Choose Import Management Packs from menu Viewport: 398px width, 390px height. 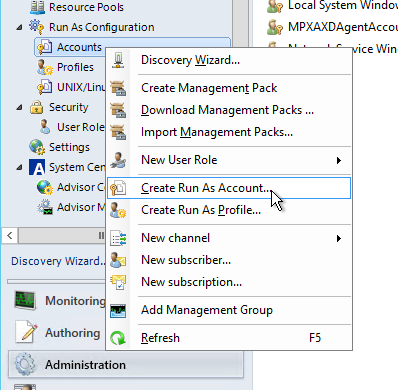coord(217,132)
